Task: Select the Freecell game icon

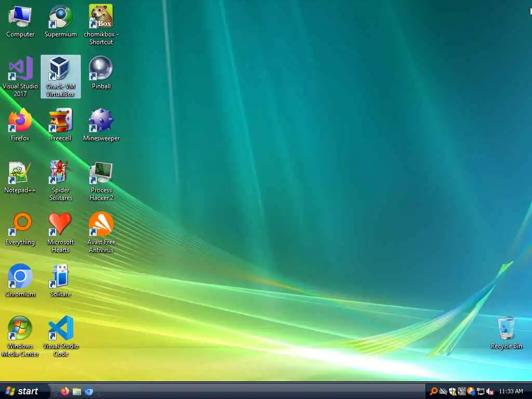Action: pyautogui.click(x=61, y=125)
